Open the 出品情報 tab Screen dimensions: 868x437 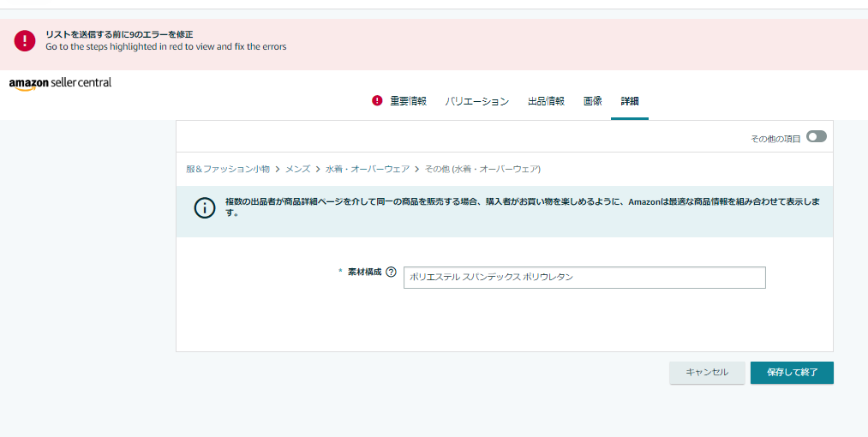tap(546, 101)
